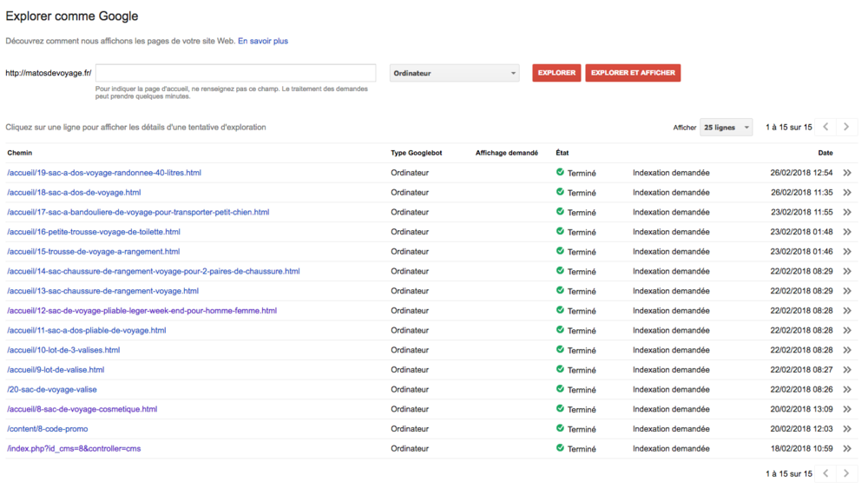Go to previous page using top arrow
The width and height of the screenshot is (868, 495).
(x=825, y=127)
